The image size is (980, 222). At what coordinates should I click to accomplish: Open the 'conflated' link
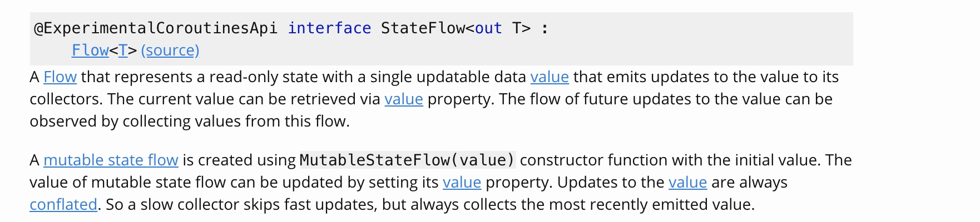click(63, 204)
